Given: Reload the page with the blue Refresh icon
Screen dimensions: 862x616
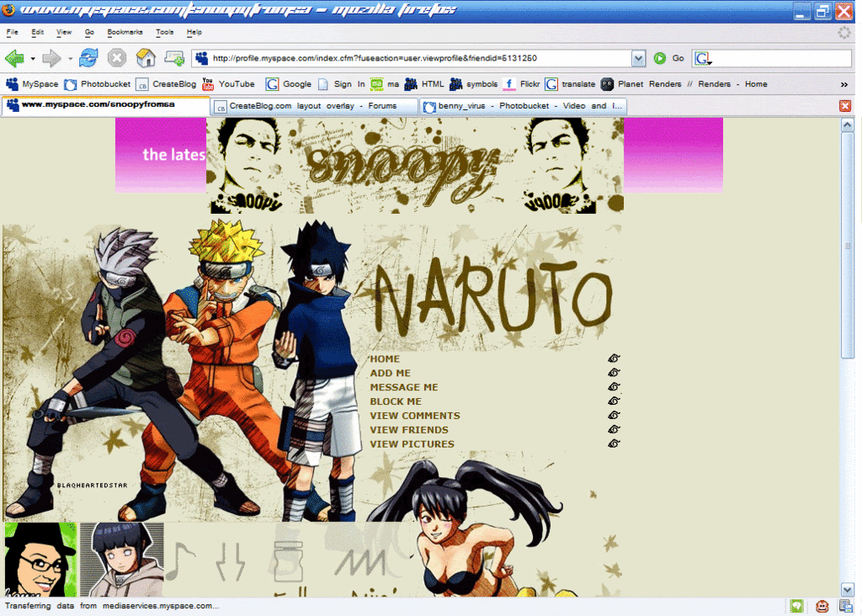Looking at the screenshot, I should point(88,58).
